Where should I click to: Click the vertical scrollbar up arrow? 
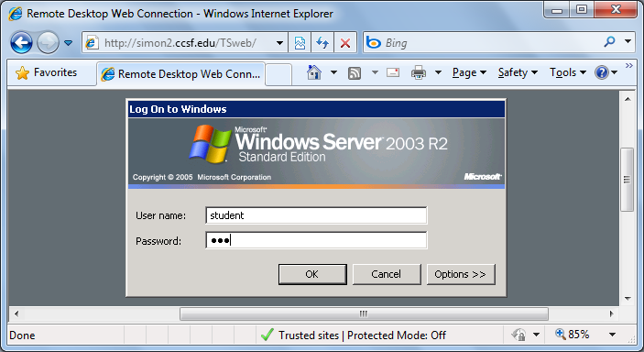coord(628,99)
